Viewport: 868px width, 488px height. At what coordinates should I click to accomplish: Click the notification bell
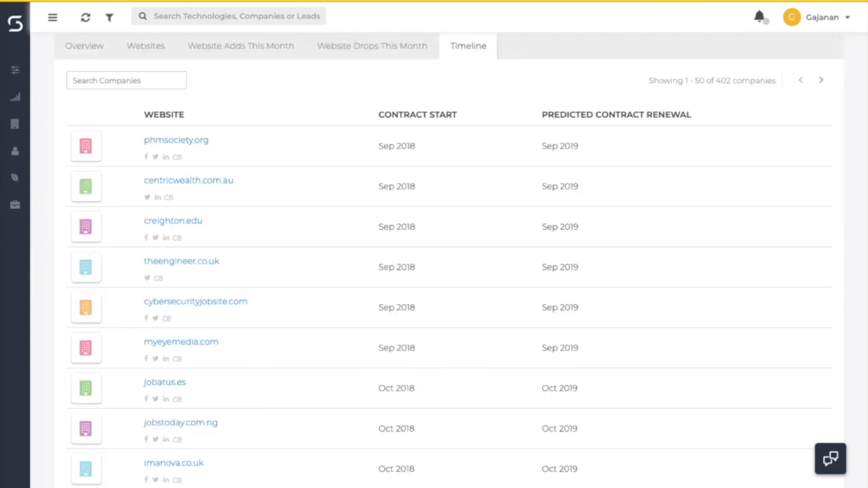click(759, 16)
